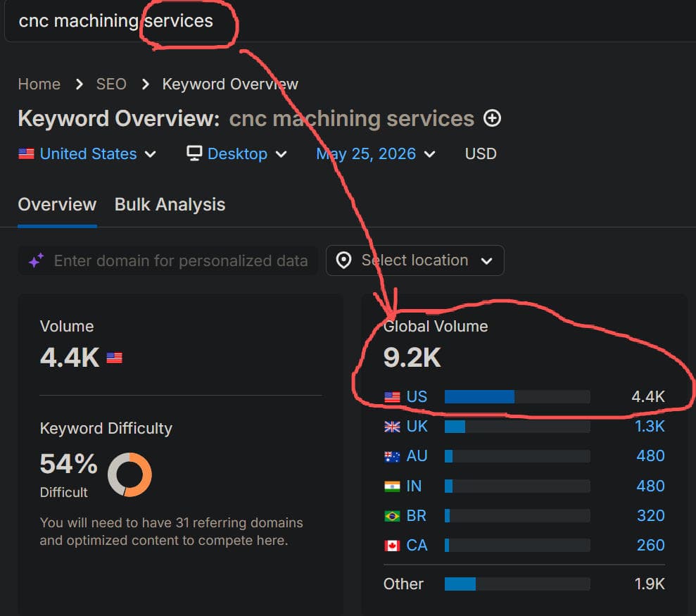Click the Keyword Difficulty heading
Image resolution: width=696 pixels, height=616 pixels.
pos(106,429)
